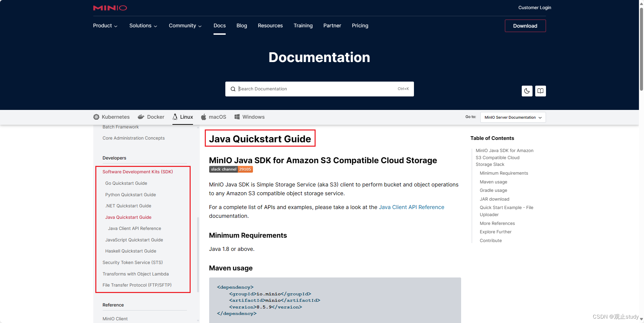The height and width of the screenshot is (323, 644).
Task: Go to the Blog page
Action: click(242, 26)
